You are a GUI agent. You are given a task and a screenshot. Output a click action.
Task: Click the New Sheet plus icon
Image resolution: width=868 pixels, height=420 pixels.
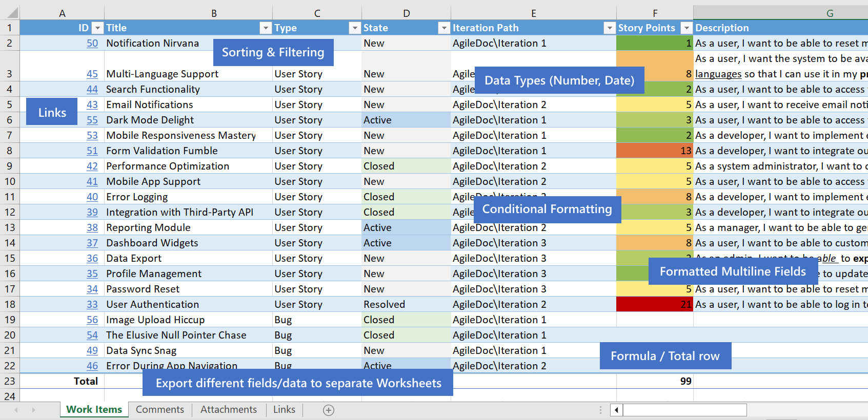329,410
